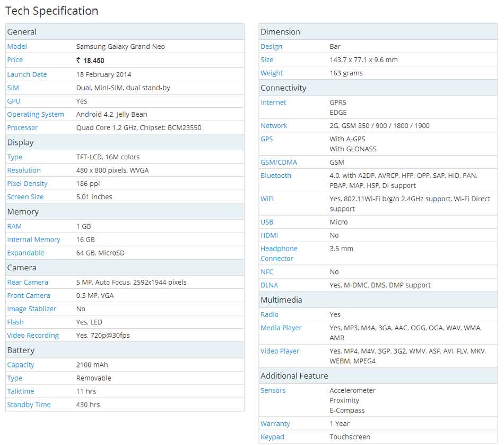
Task: Select the Video Player link
Action: tap(280, 352)
